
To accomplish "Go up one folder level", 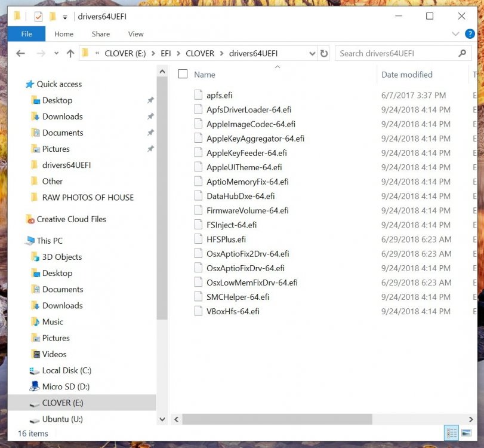I will point(70,53).
